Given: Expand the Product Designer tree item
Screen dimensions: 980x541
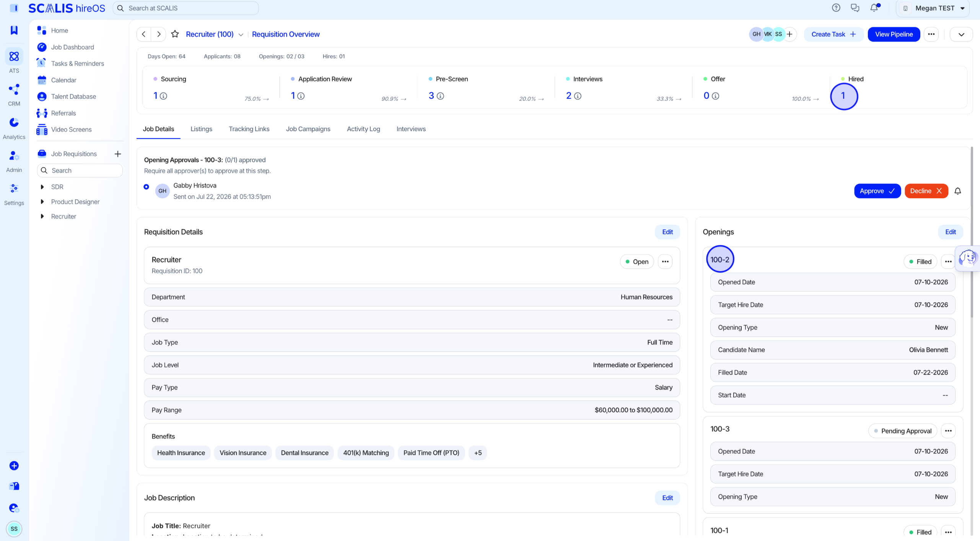Looking at the screenshot, I should pos(42,201).
